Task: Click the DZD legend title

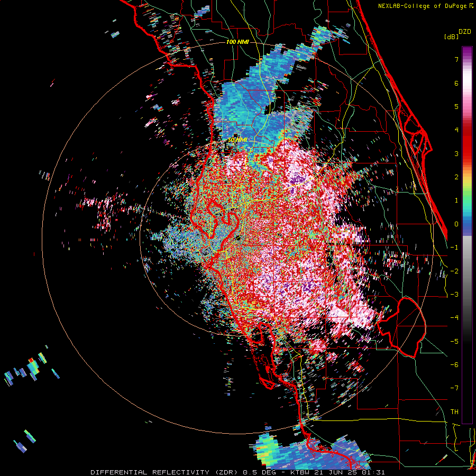Action: tap(465, 32)
